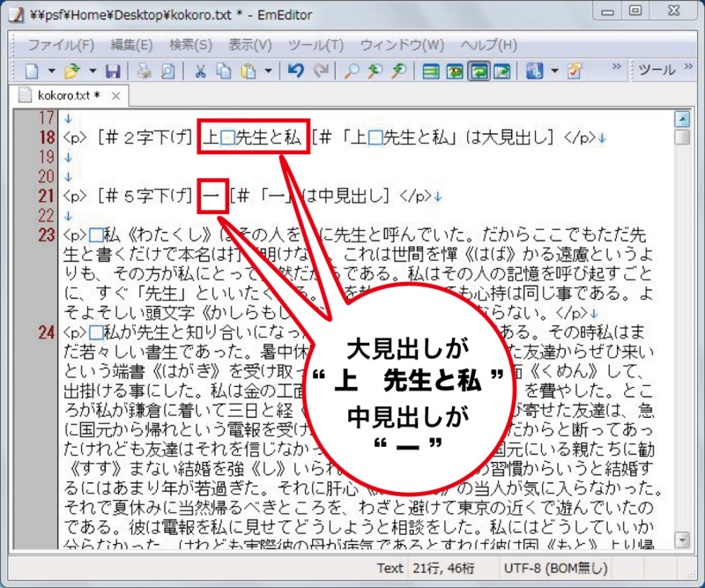
Task: Select wrap-by-window mode icon
Action: tap(480, 73)
